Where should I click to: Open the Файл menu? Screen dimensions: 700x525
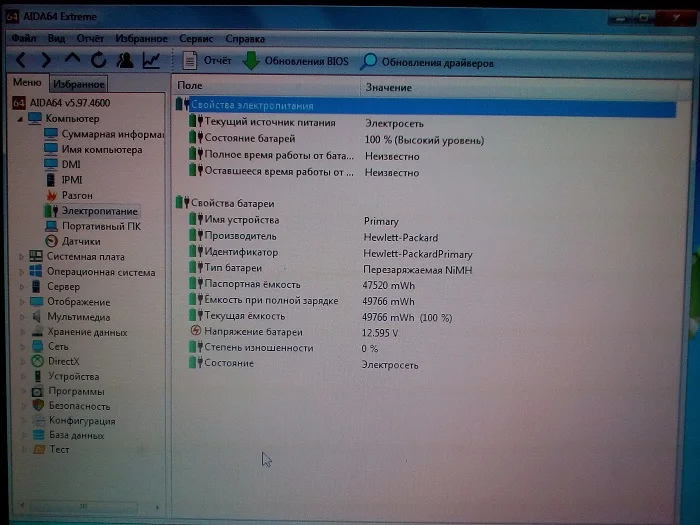click(24, 38)
